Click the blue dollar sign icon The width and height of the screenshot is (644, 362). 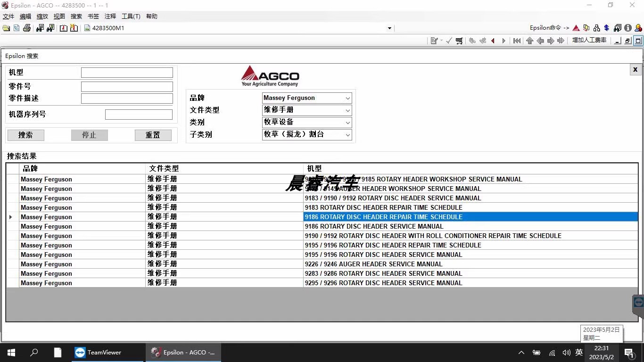607,28
